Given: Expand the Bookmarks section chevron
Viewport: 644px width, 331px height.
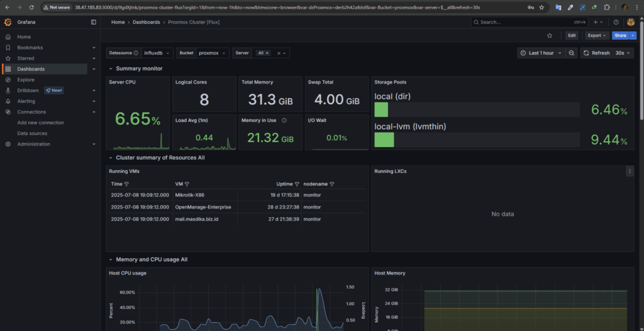Looking at the screenshot, I should click(x=94, y=48).
